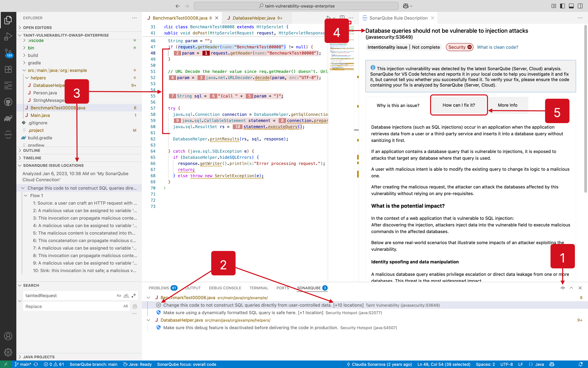Collapse Flow 1 in issue locations

(x=26, y=195)
